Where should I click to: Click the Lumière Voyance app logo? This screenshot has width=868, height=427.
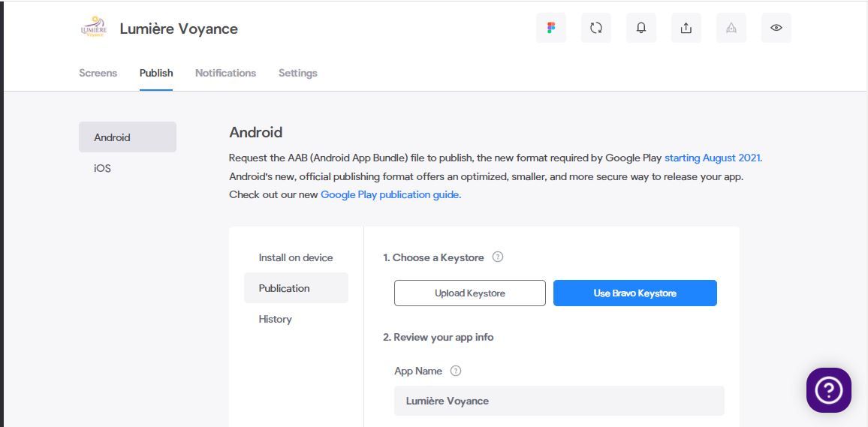pyautogui.click(x=93, y=27)
